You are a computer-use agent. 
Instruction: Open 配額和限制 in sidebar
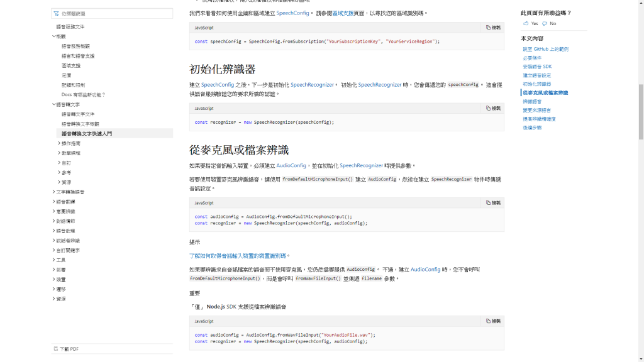[73, 85]
